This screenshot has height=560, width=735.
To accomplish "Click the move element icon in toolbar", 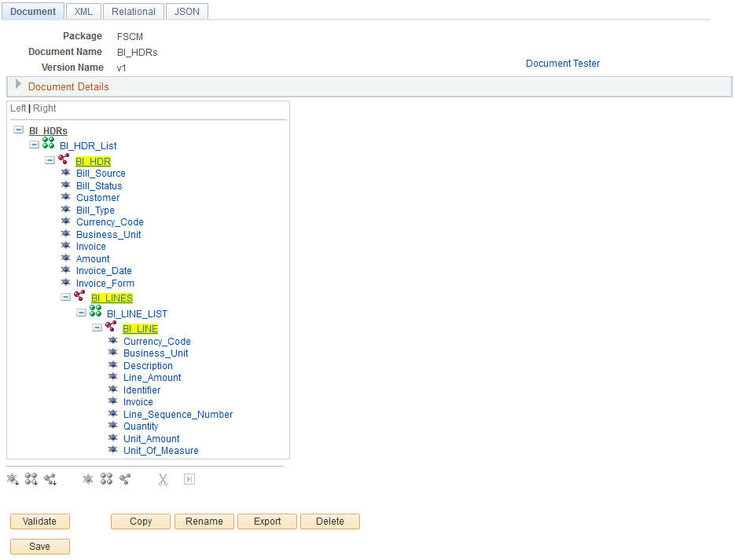I will (189, 478).
